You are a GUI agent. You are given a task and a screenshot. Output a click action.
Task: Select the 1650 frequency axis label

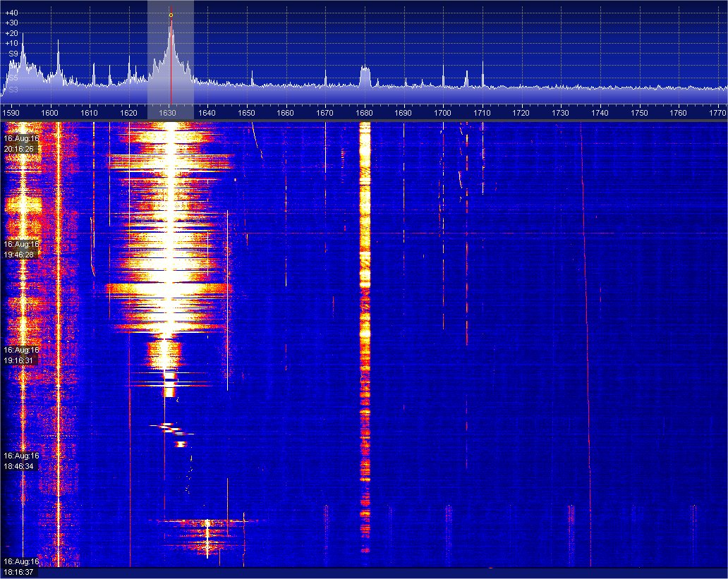(x=246, y=112)
